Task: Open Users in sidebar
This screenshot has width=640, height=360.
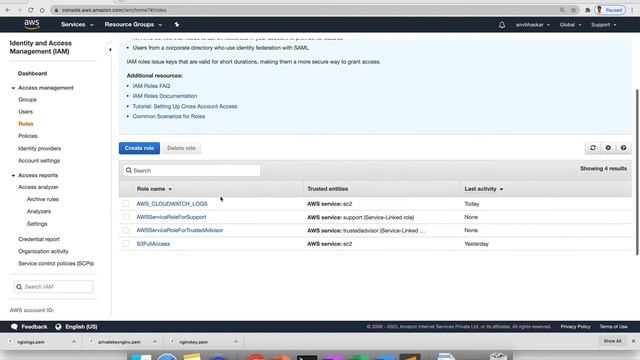Action: pos(25,111)
